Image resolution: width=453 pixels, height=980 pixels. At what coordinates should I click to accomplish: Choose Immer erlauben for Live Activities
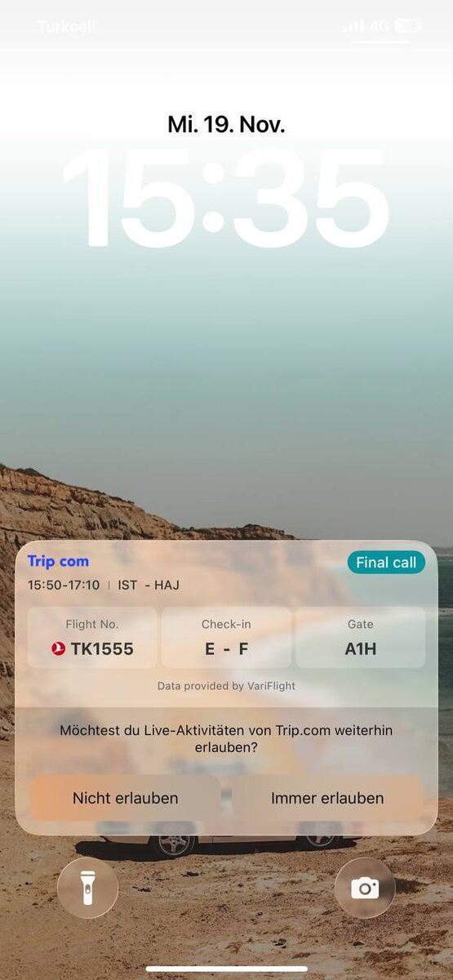coord(327,798)
